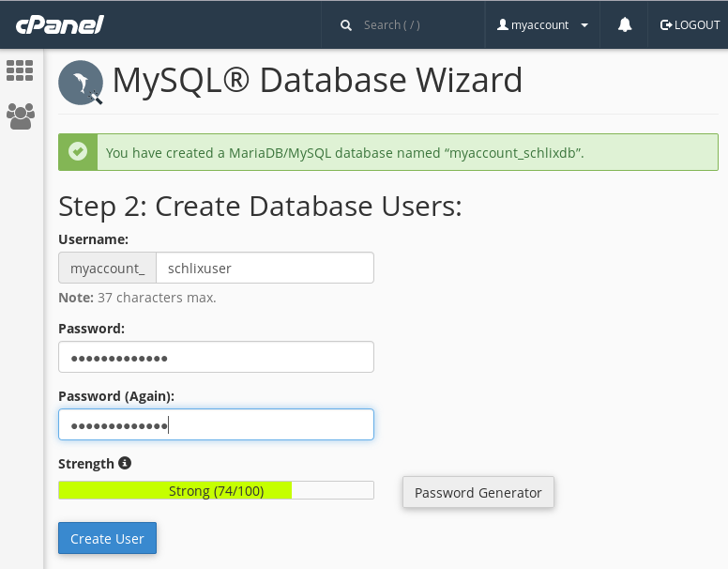Image resolution: width=728 pixels, height=569 pixels.
Task: Click the Password Generator button
Action: coord(478,492)
